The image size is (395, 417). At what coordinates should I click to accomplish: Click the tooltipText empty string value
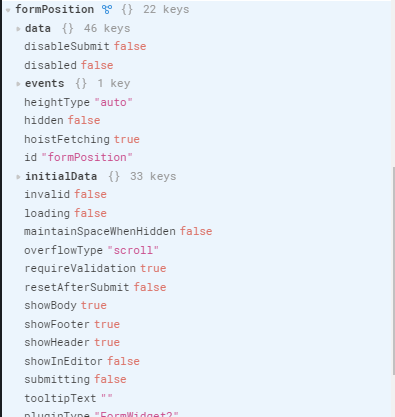pyautogui.click(x=107, y=398)
